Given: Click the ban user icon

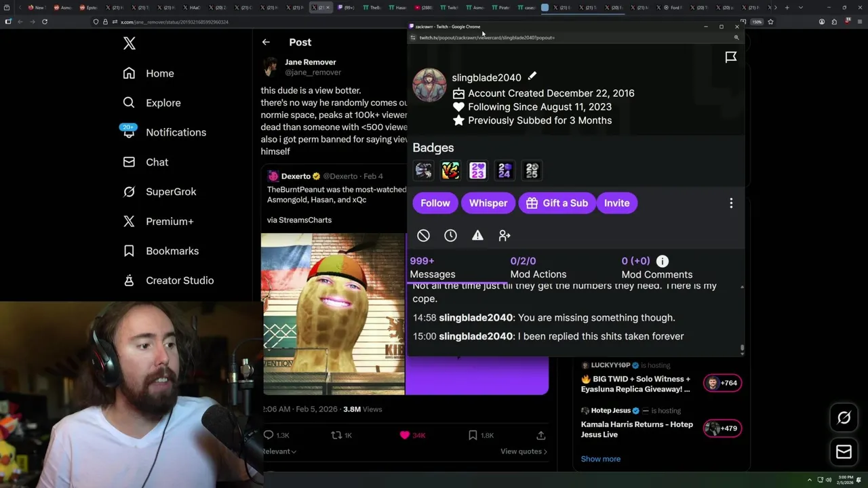Looking at the screenshot, I should pos(423,236).
